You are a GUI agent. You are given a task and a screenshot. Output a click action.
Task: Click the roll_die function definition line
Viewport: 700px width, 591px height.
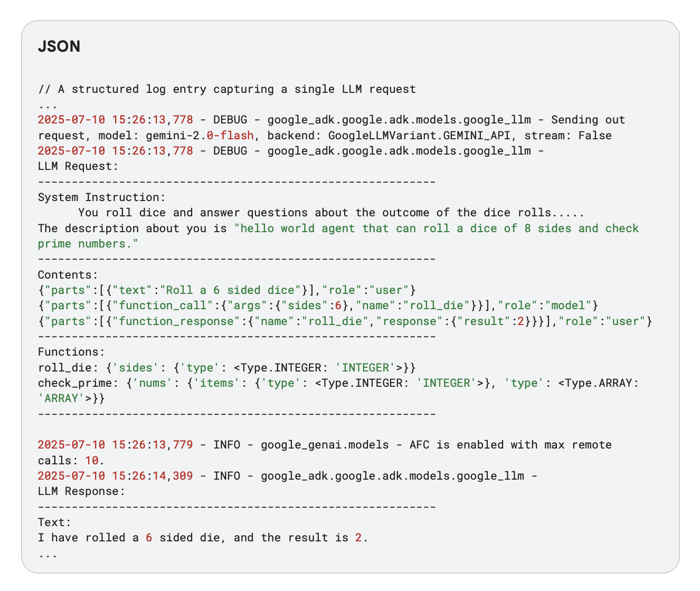[227, 368]
